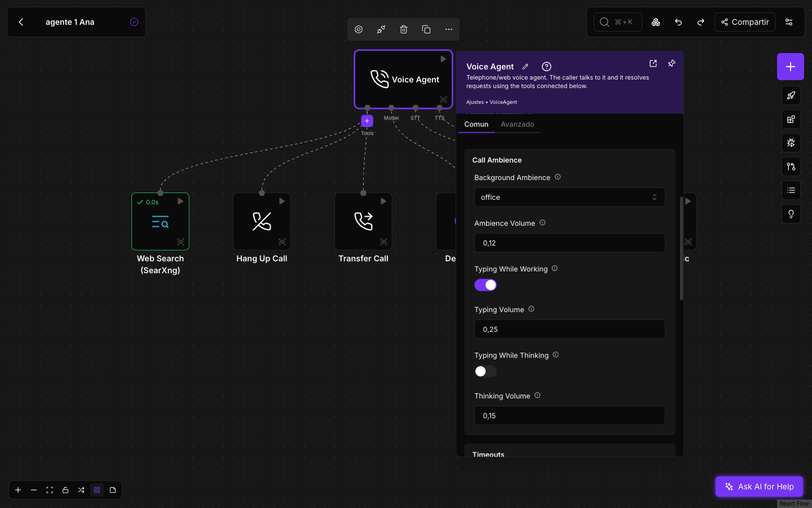Click the fit view brackets icon
The width and height of the screenshot is (812, 508).
tap(50, 490)
